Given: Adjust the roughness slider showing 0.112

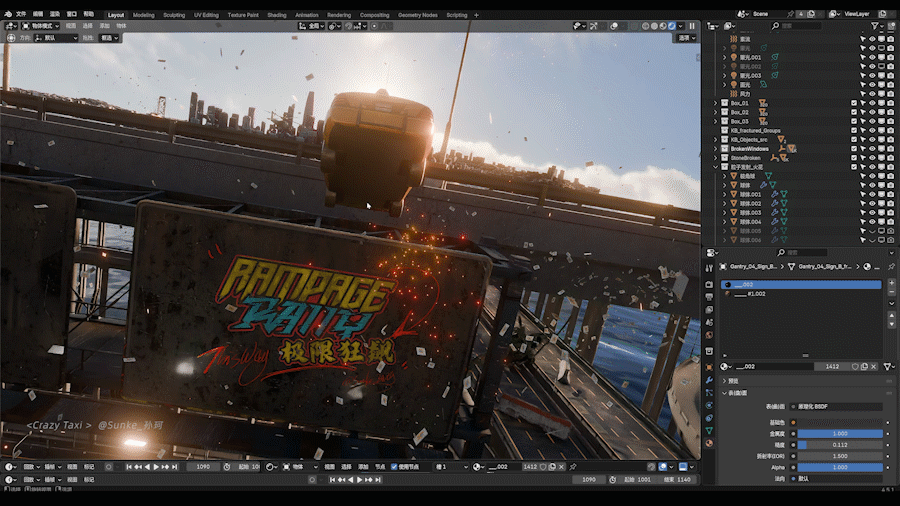Looking at the screenshot, I should 840,445.
